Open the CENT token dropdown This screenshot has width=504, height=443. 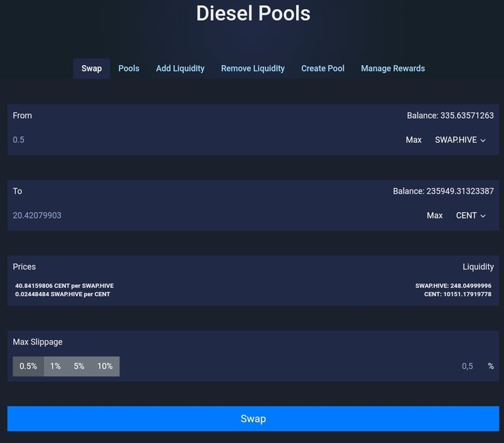[x=471, y=215]
